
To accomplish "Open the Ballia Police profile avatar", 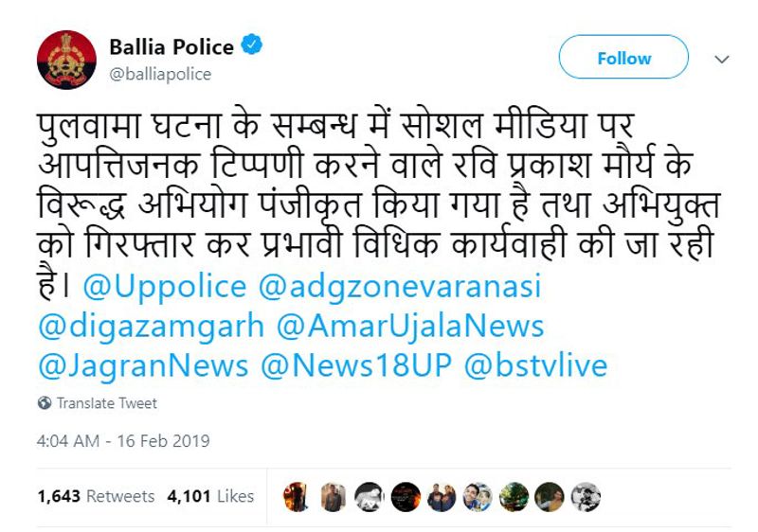I will (x=66, y=60).
